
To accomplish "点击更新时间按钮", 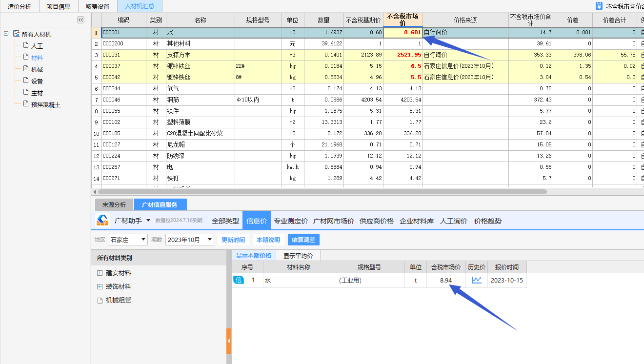I will click(x=233, y=239).
